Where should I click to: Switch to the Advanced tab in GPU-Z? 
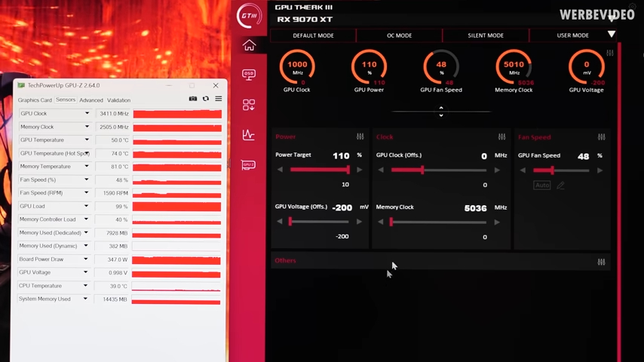point(90,100)
